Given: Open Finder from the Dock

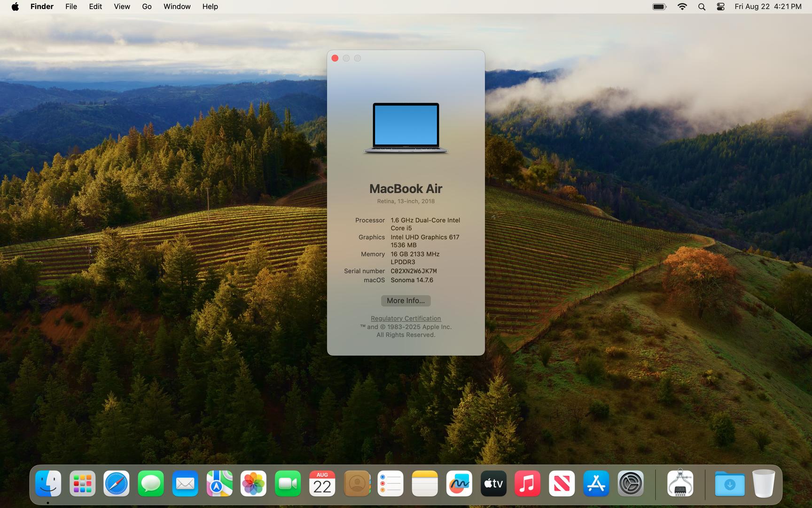Looking at the screenshot, I should (x=48, y=483).
